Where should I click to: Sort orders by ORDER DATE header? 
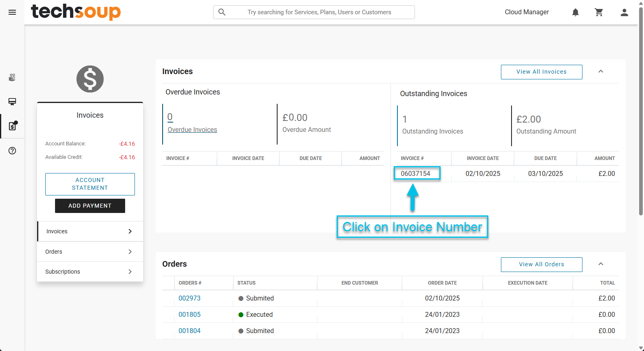tap(442, 283)
